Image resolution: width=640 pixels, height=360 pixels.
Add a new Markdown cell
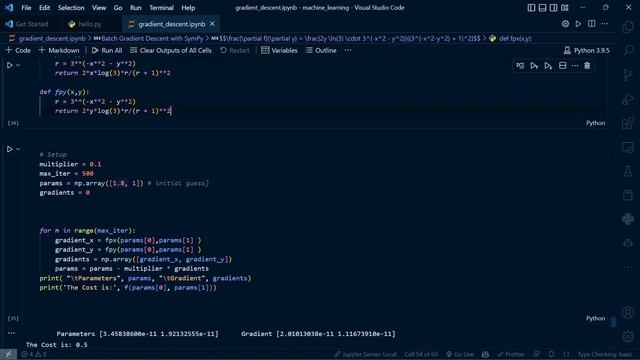pyautogui.click(x=59, y=50)
